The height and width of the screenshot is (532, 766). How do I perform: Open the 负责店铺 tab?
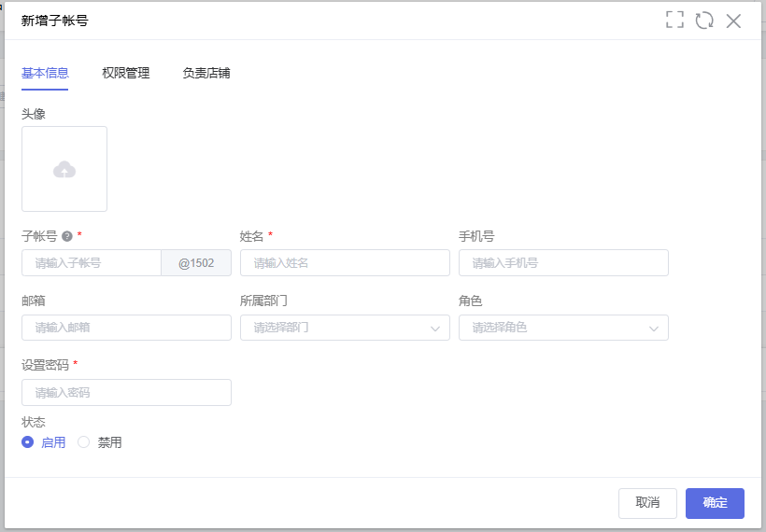click(206, 73)
